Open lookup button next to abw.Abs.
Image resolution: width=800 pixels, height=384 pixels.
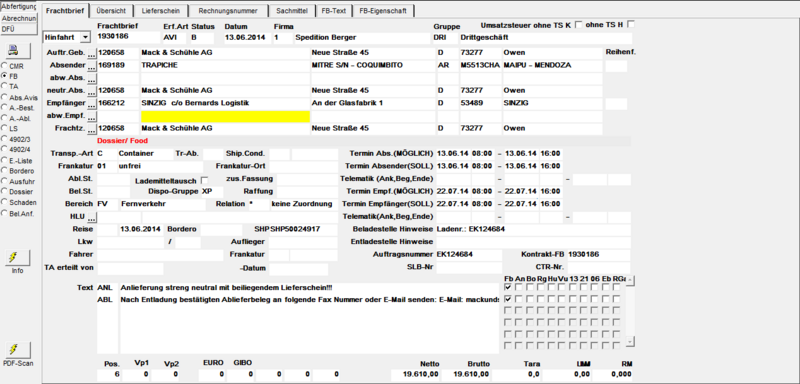[x=91, y=79]
